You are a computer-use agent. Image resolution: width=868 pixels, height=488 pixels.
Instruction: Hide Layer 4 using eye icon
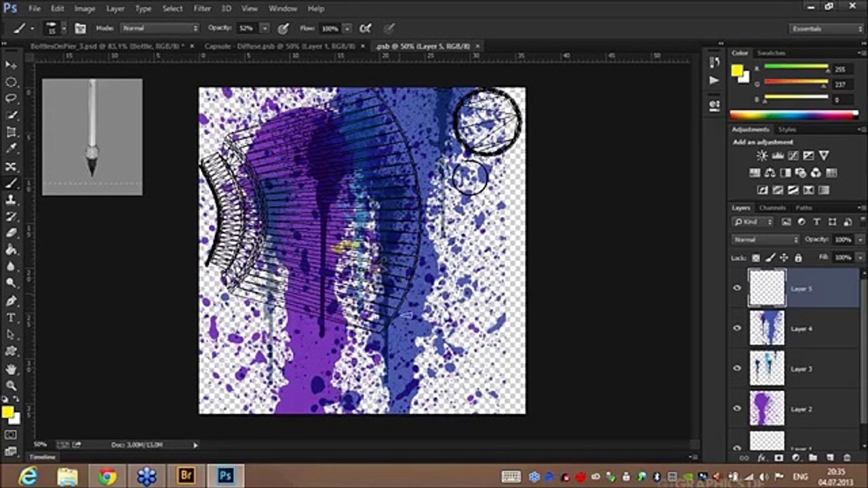click(x=737, y=328)
